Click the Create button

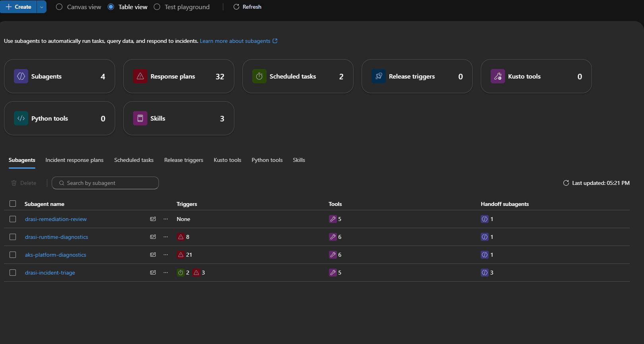pyautogui.click(x=18, y=7)
